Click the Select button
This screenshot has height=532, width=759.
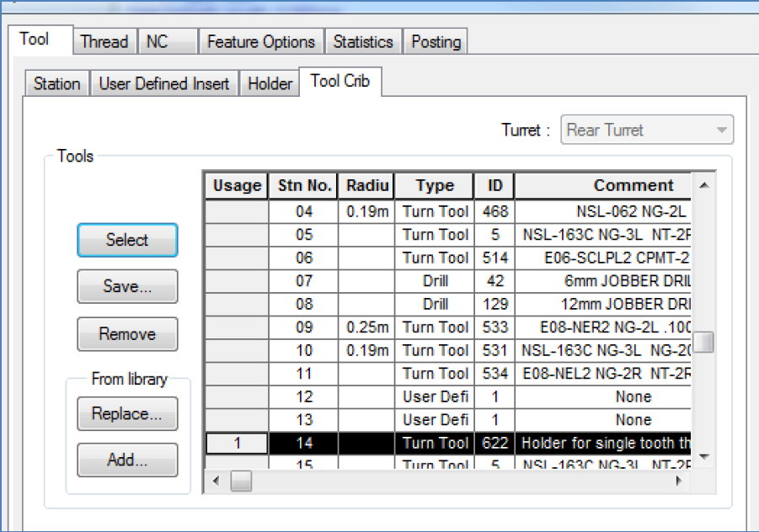(x=127, y=240)
